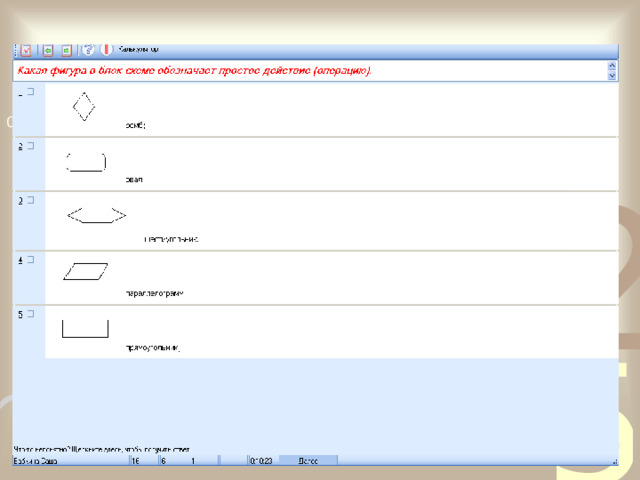Click the rectangle shape drawing
The image size is (640, 480).
coord(85,329)
